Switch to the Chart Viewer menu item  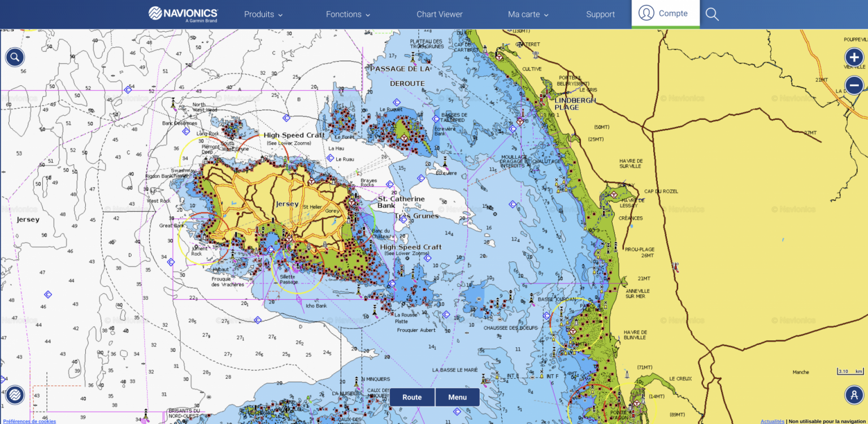[440, 14]
